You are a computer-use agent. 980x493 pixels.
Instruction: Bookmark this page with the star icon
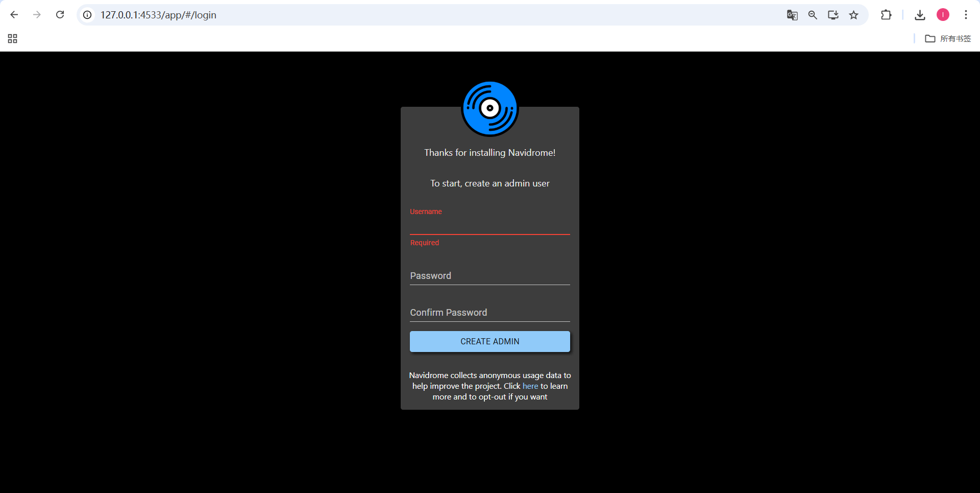click(x=853, y=15)
